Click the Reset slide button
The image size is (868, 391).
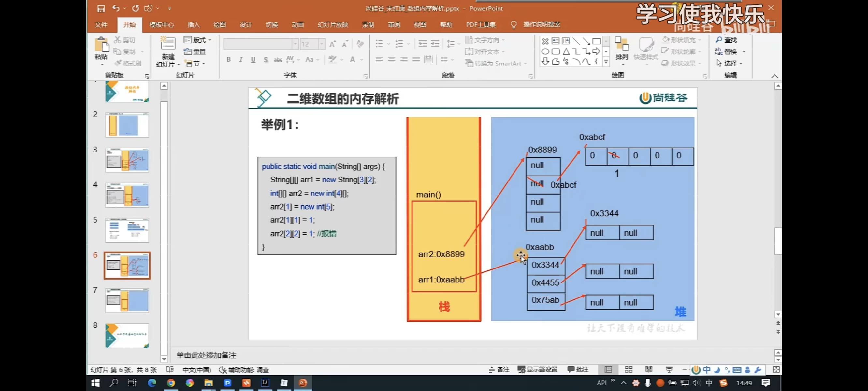click(x=195, y=51)
